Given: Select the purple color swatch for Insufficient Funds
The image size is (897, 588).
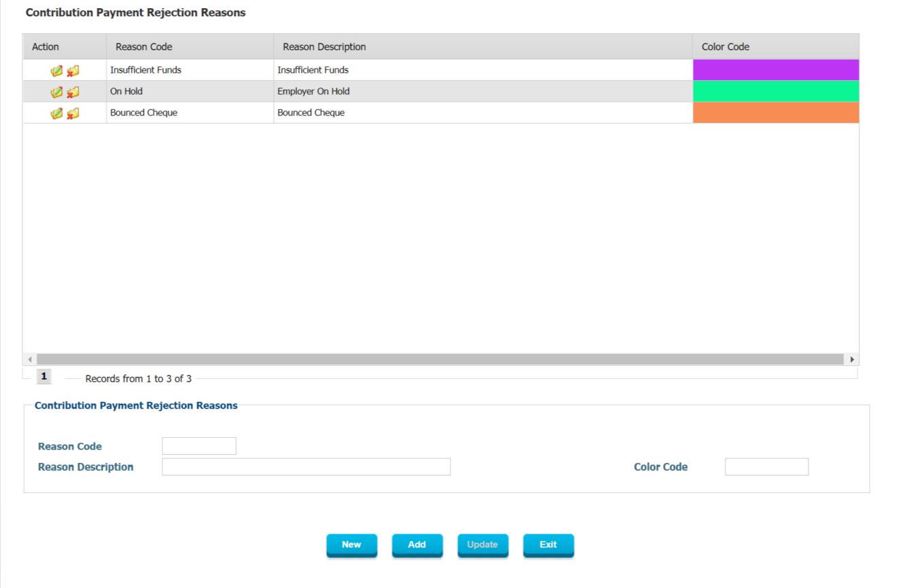Looking at the screenshot, I should point(775,70).
